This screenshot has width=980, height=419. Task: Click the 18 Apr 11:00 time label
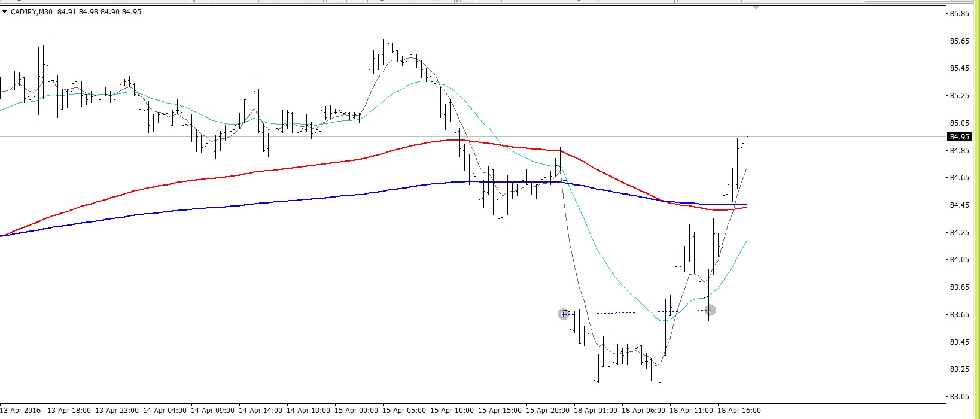coord(692,411)
